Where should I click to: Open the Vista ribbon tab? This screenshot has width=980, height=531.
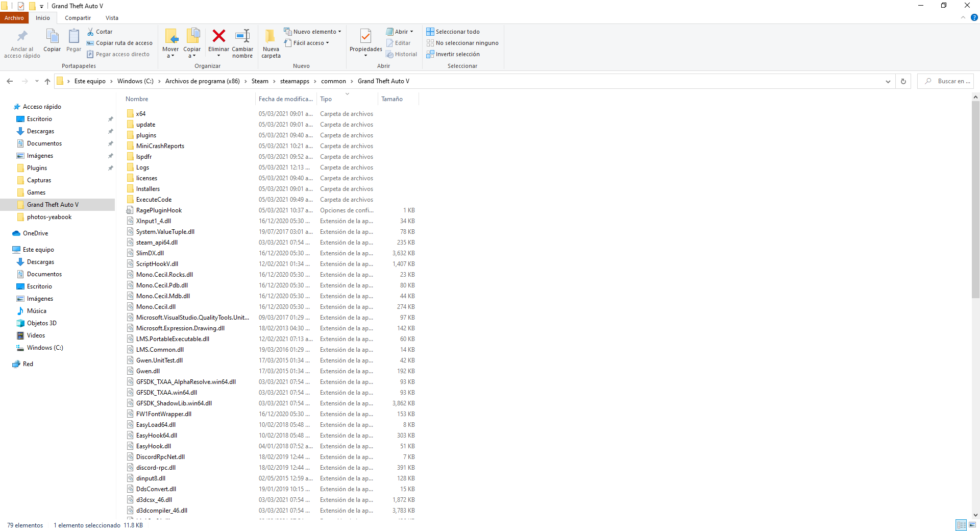tap(112, 18)
